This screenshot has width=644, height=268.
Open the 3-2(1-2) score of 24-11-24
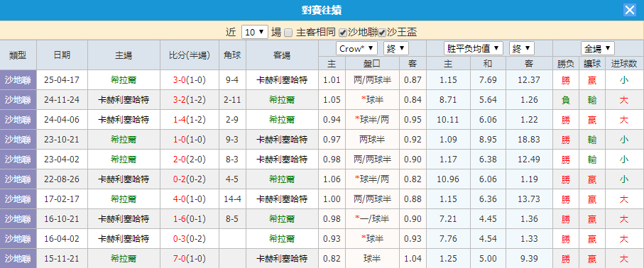point(190,100)
